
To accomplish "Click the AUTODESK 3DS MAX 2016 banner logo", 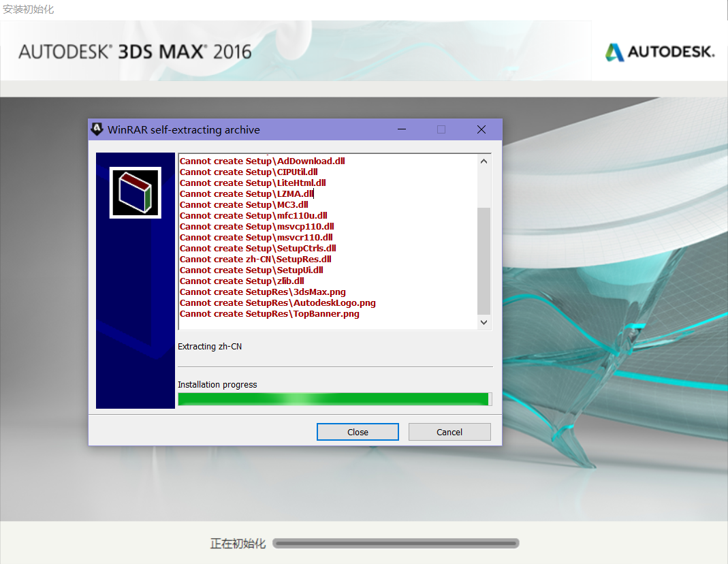I will point(133,51).
